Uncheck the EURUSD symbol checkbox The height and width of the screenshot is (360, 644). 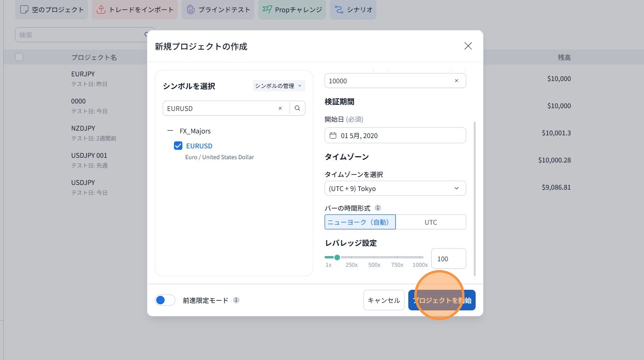tap(178, 146)
